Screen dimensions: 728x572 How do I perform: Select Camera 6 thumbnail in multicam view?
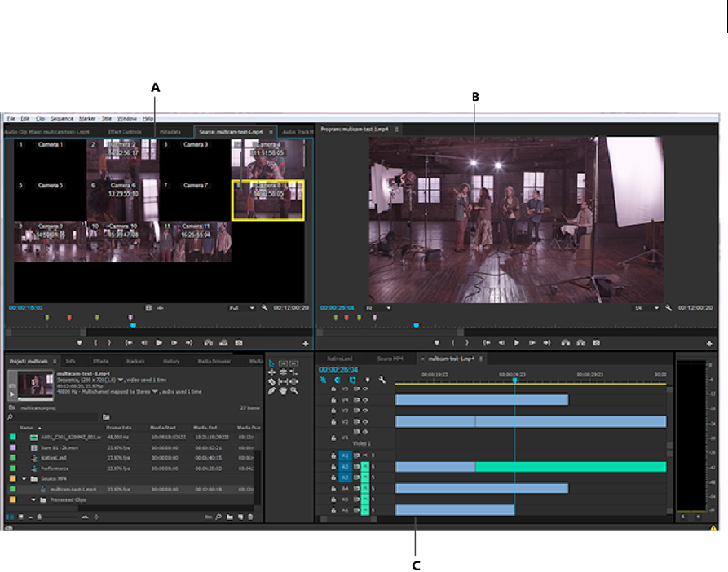122,200
